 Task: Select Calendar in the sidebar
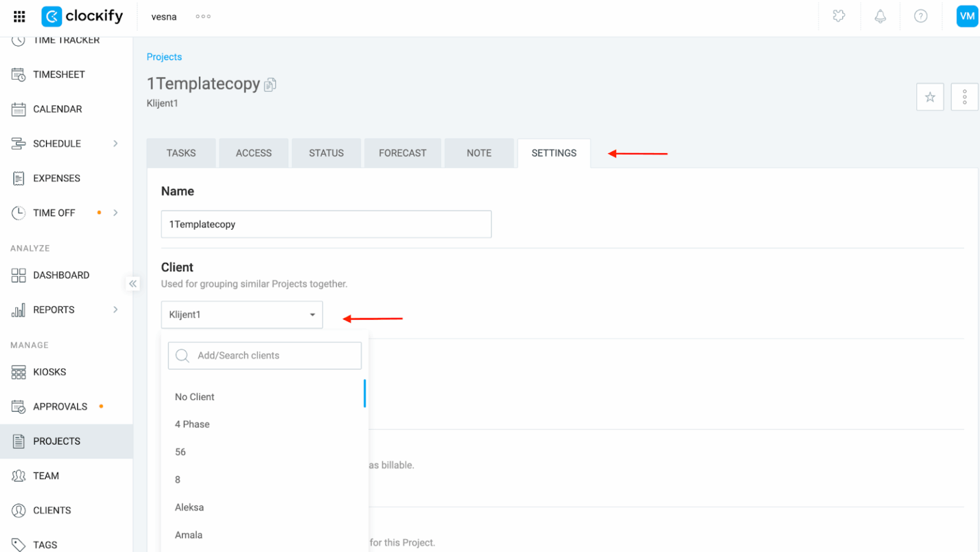coord(57,108)
